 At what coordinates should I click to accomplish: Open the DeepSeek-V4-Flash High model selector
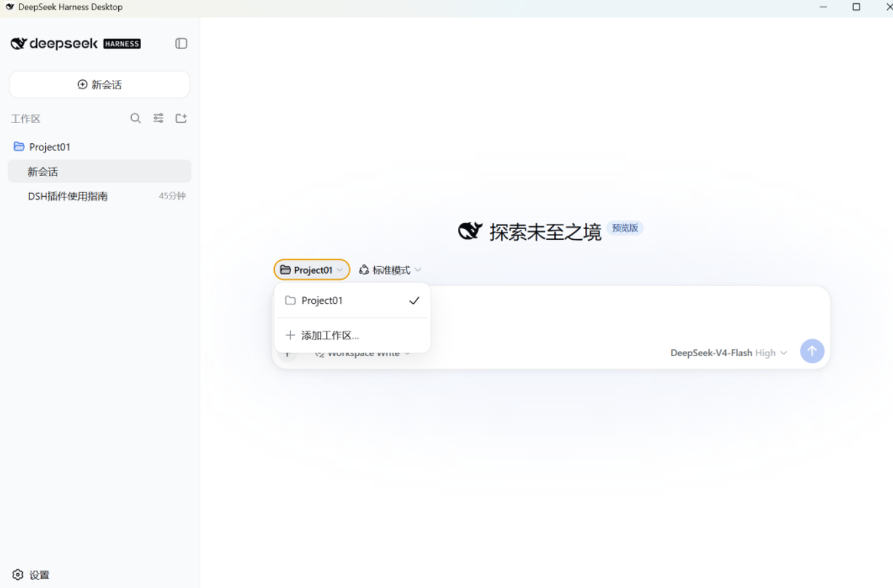[729, 353]
